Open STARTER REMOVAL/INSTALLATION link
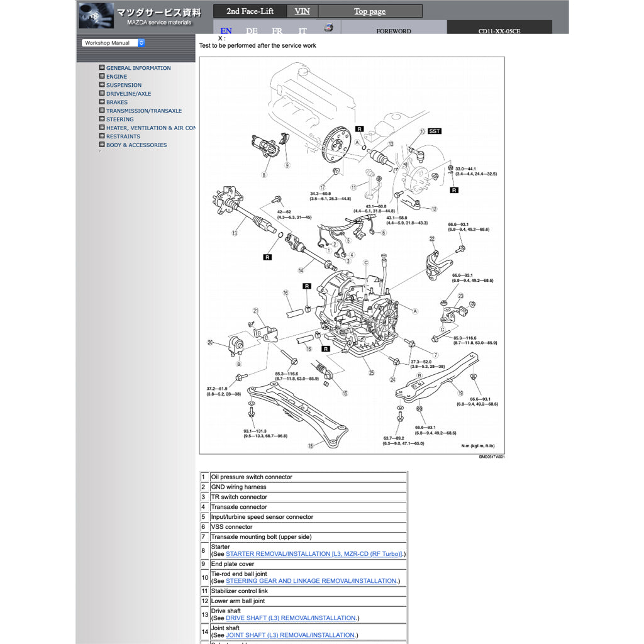 click(314, 554)
